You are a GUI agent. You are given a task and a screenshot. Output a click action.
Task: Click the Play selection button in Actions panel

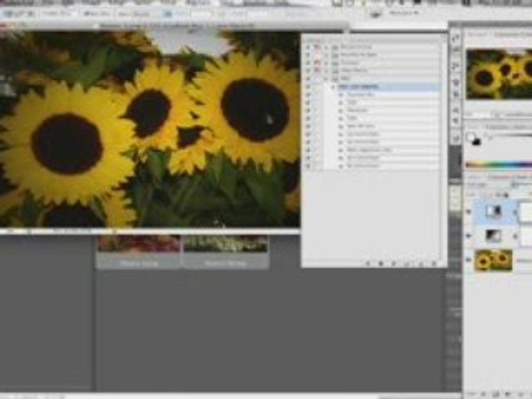(x=393, y=263)
